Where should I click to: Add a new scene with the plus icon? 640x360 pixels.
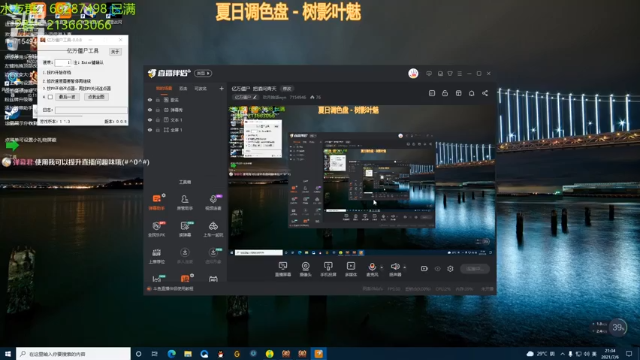[221, 88]
